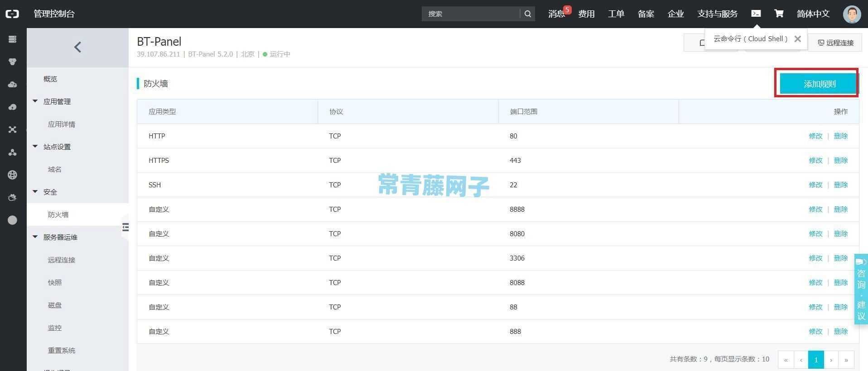
Task: Click 修改 for port 8888 rule
Action: point(815,209)
